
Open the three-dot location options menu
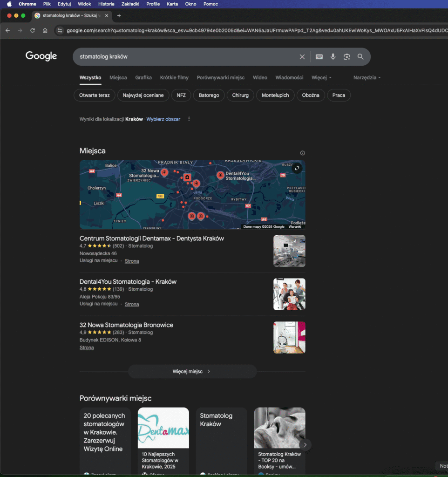tap(189, 119)
